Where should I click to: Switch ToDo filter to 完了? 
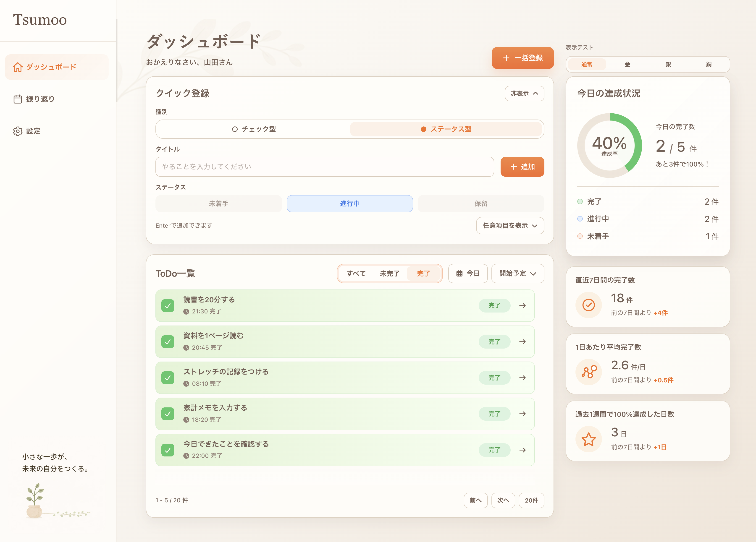[x=423, y=274]
